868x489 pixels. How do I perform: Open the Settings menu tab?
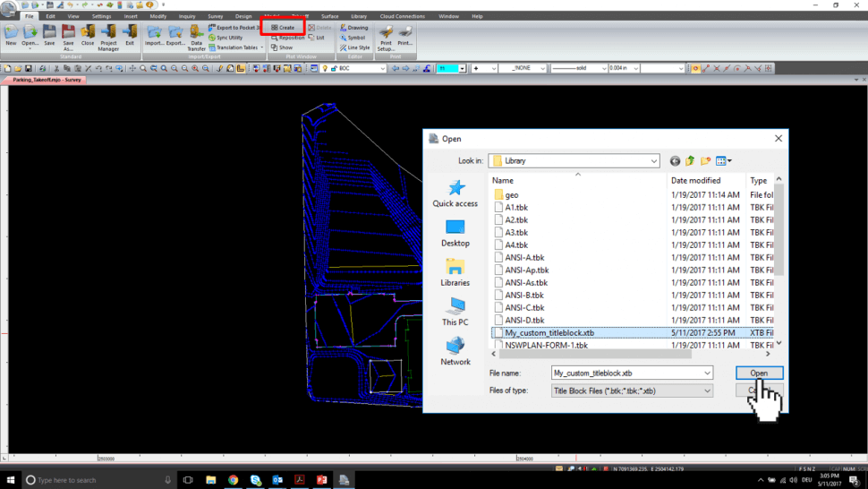(101, 17)
